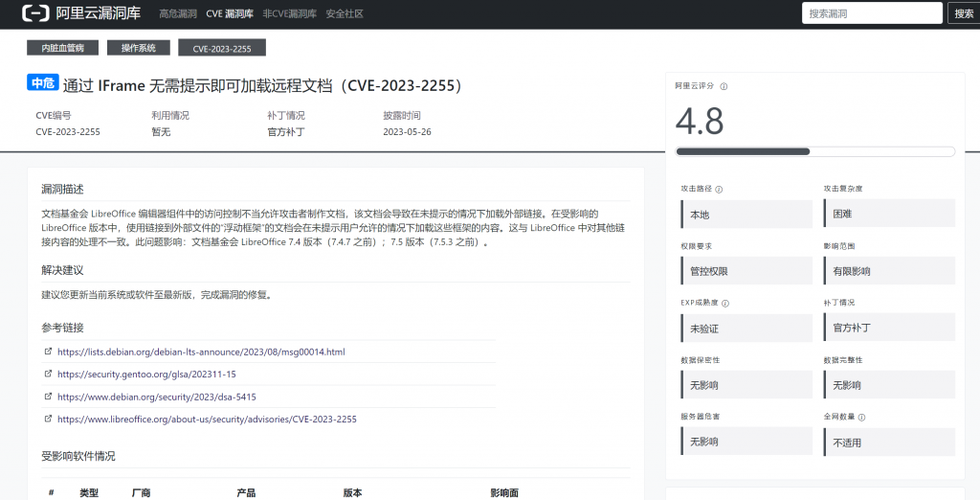Click the 中危 severity badge

click(42, 83)
